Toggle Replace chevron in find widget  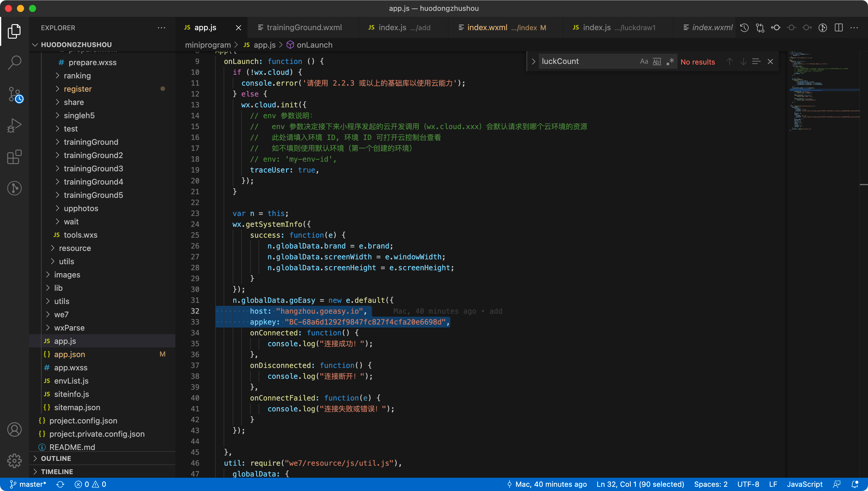(533, 62)
